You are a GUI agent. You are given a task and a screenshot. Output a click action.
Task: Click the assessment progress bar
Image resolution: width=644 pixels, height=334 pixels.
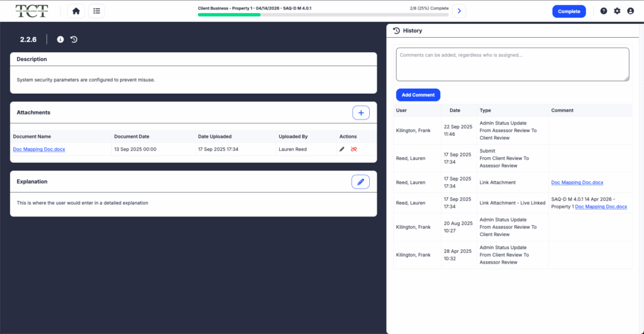pos(323,14)
